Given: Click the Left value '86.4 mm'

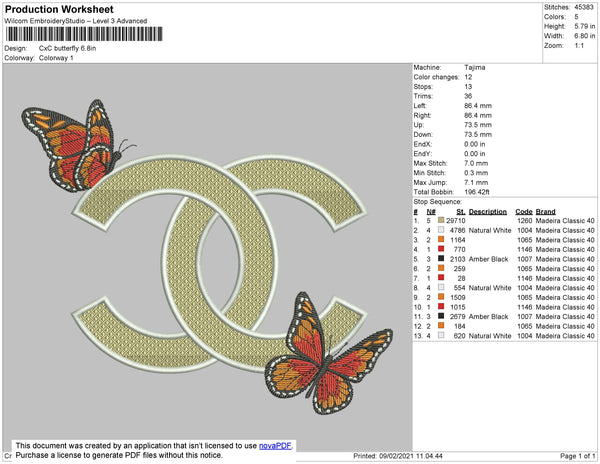Looking at the screenshot, I should tap(478, 106).
